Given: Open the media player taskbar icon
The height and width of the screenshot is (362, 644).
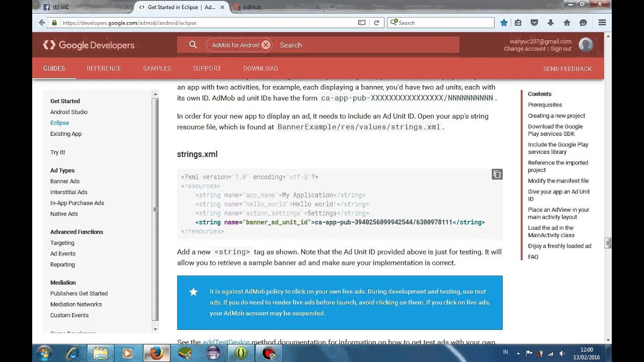Looking at the screenshot, I should [127, 353].
